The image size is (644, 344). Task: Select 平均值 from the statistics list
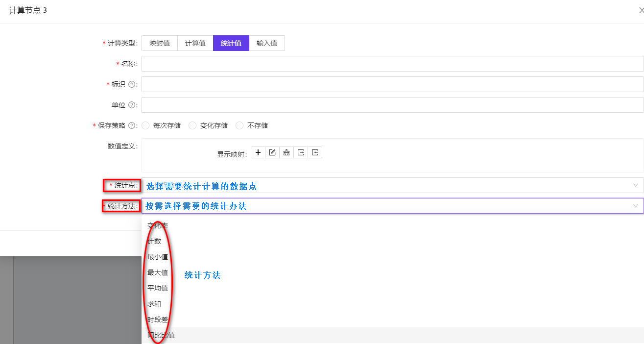click(x=158, y=288)
